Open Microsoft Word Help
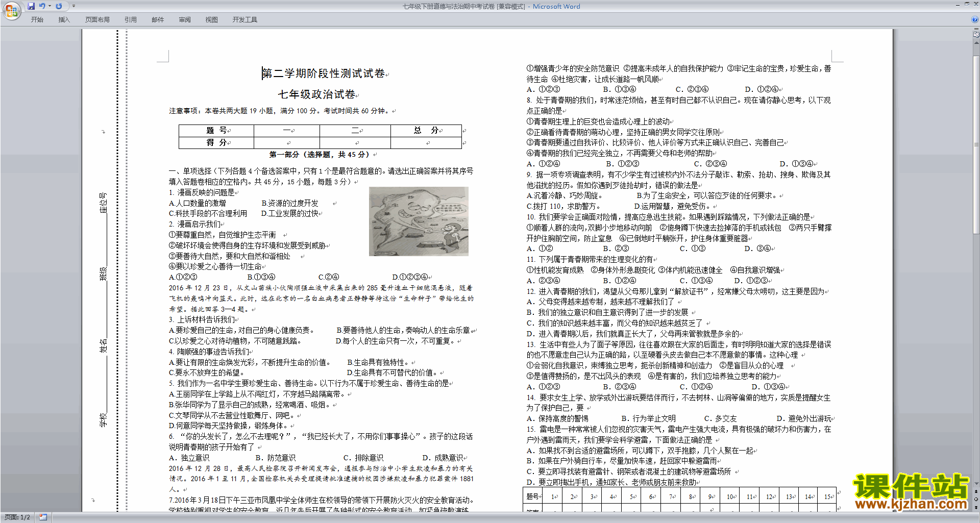Image resolution: width=980 pixels, height=523 pixels. coord(975,19)
